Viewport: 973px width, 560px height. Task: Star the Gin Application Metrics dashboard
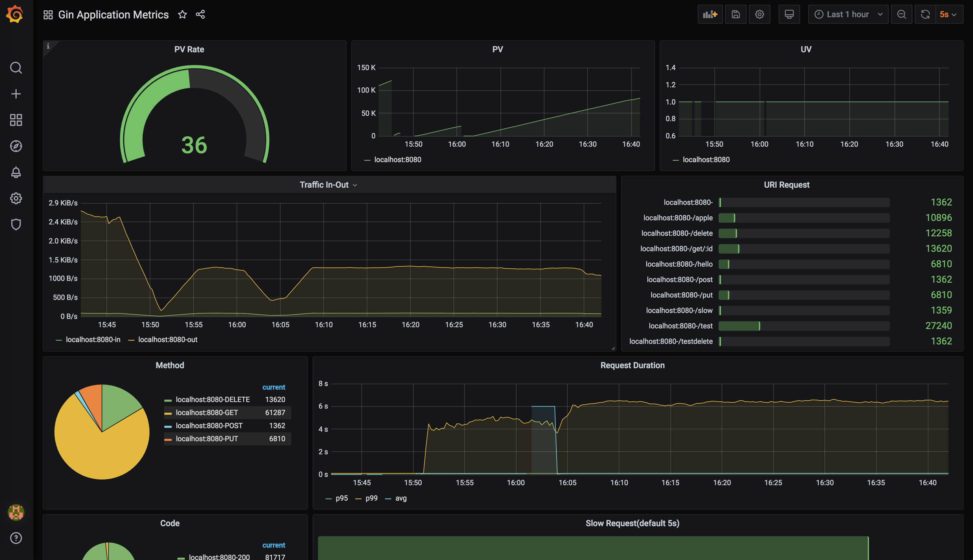tap(182, 14)
